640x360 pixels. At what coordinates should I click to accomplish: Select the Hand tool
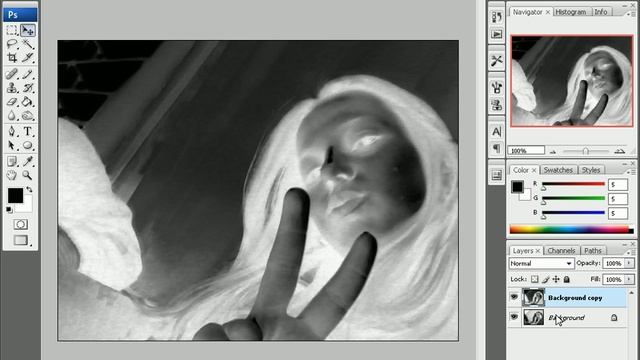tap(12, 175)
